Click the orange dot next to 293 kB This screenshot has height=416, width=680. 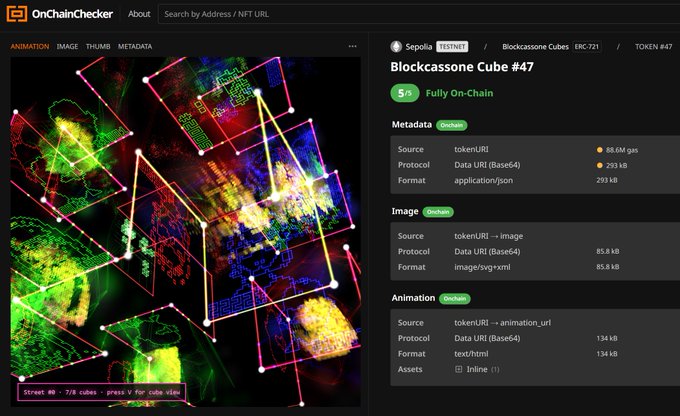pos(600,165)
